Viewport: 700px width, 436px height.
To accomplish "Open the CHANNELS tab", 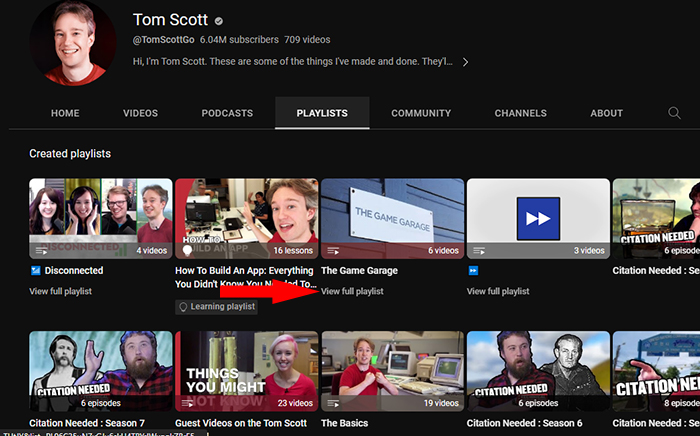I will [x=521, y=113].
